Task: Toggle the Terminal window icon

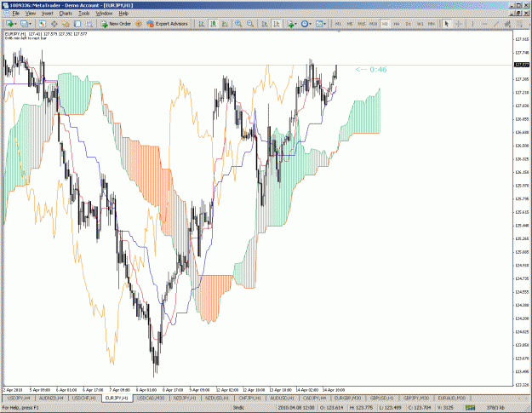Action: pyautogui.click(x=77, y=24)
